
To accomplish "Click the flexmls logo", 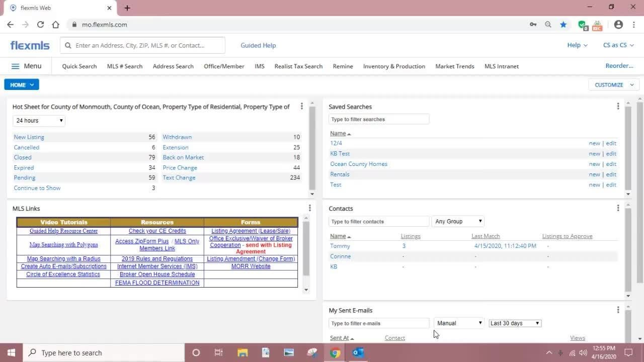I will (30, 45).
